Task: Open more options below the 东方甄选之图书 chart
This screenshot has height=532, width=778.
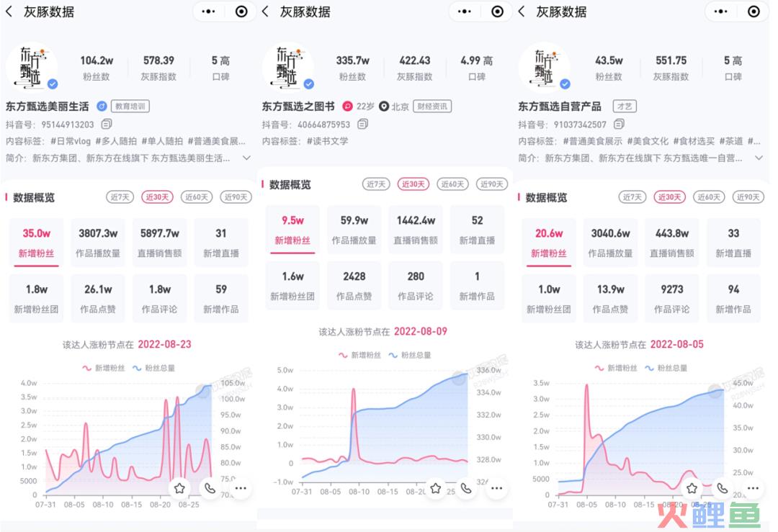Action: [x=496, y=488]
